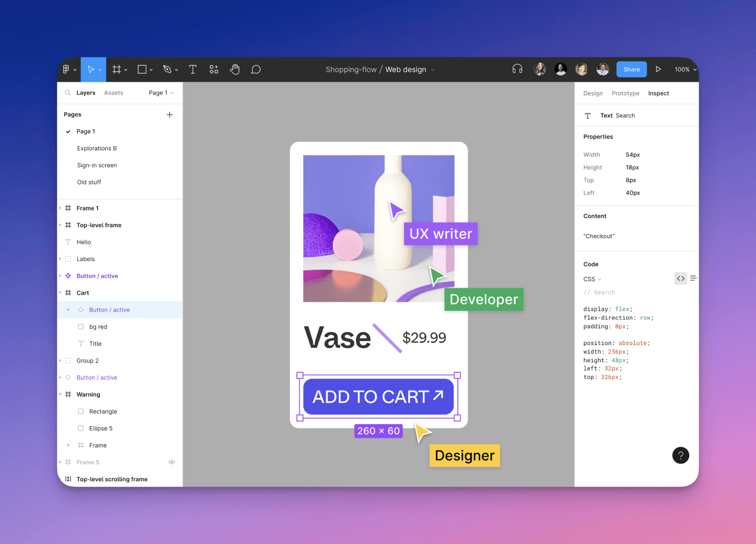Select the Text tool
Viewport: 756px width, 544px height.
tap(193, 69)
